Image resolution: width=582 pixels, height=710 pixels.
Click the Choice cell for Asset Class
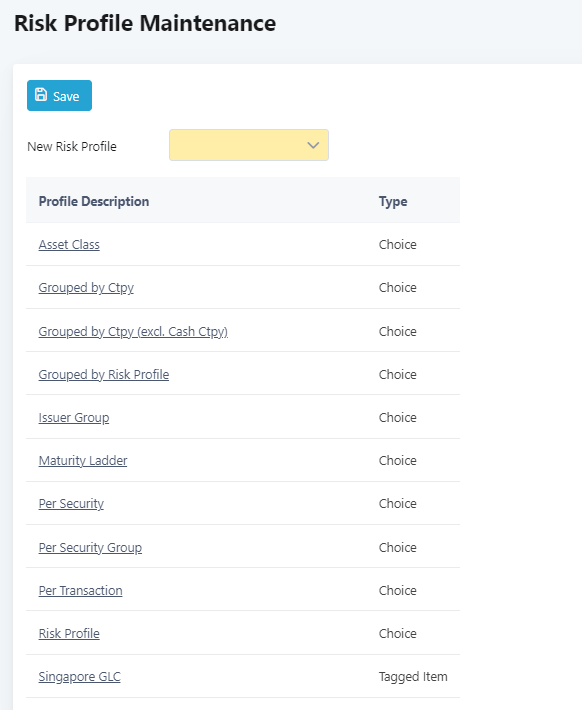(x=398, y=245)
